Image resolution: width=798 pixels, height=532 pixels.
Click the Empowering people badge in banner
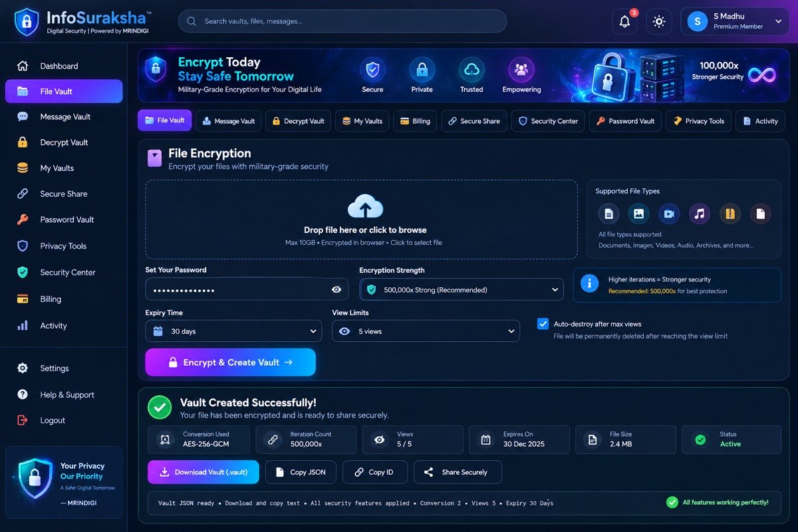(x=521, y=69)
